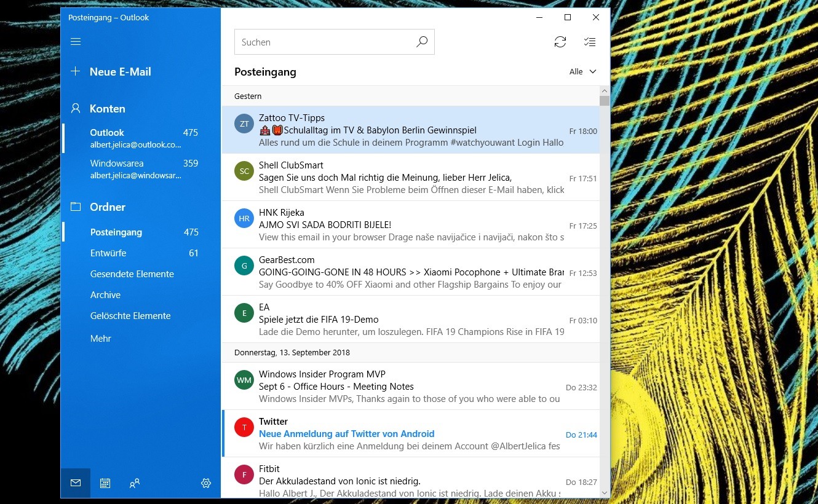Open the Konten accounts section

107,109
